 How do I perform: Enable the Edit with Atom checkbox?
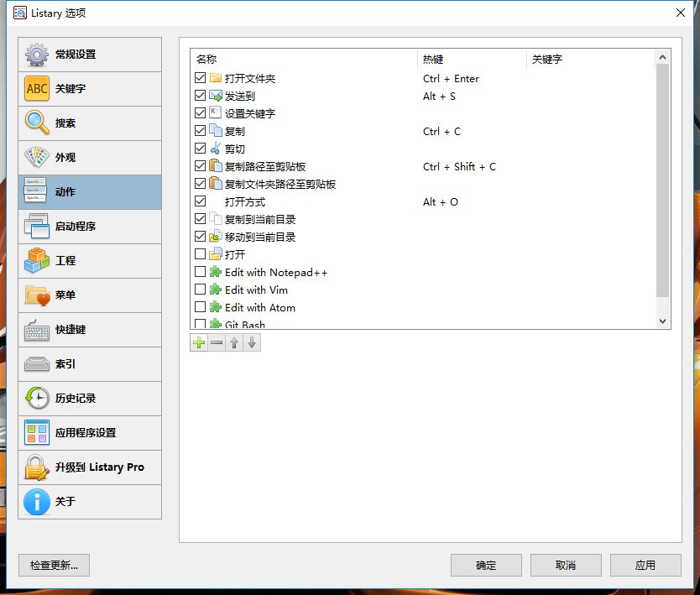tap(200, 307)
